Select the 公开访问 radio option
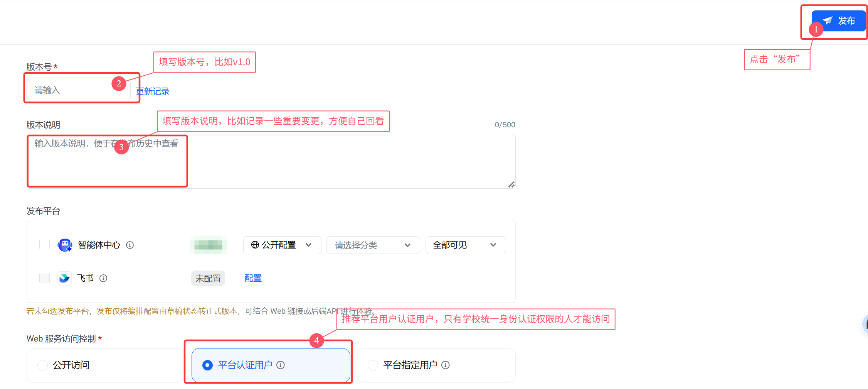Screen dimensions: 868x389 pyautogui.click(x=105, y=365)
